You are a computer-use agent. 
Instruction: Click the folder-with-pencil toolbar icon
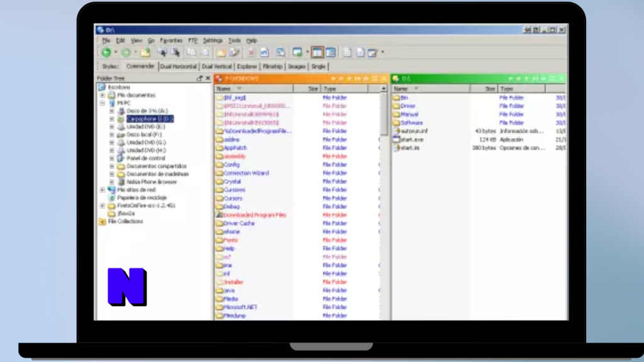[235, 53]
